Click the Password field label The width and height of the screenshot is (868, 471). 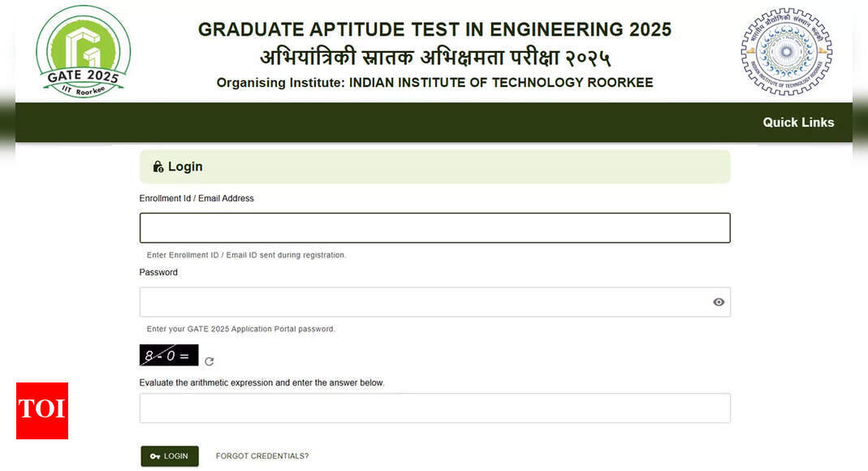tap(158, 272)
